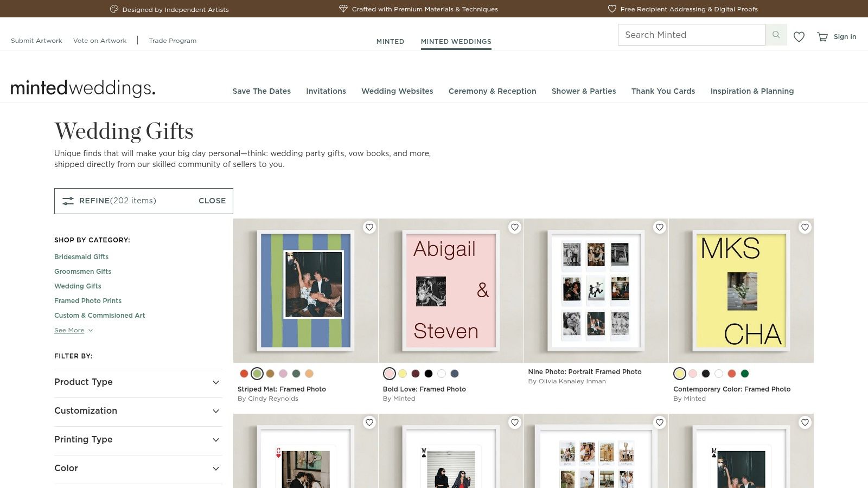Expand See More under Shop By Category
Viewport: 868px width, 488px height.
tap(70, 330)
